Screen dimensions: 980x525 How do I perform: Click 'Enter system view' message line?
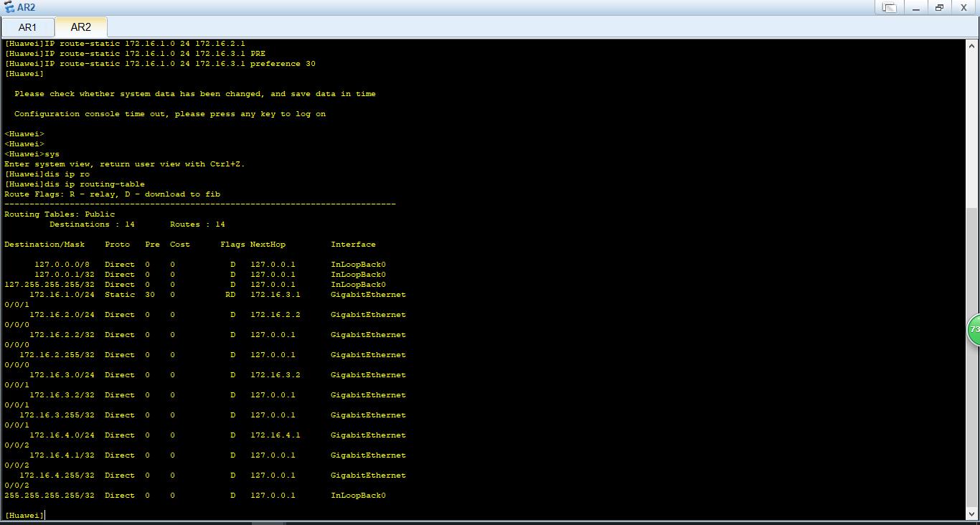click(x=125, y=164)
